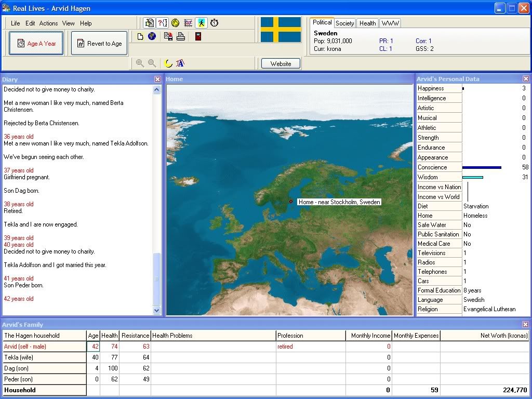Viewport: 532px width, 399px height.
Task: Click the red question mark bracket icon
Action: pos(163,23)
